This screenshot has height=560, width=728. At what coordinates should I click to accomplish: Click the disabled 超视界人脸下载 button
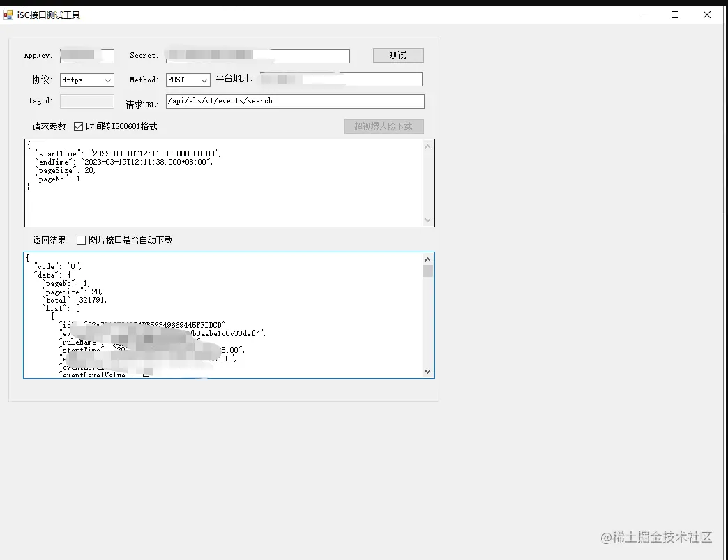click(x=384, y=126)
